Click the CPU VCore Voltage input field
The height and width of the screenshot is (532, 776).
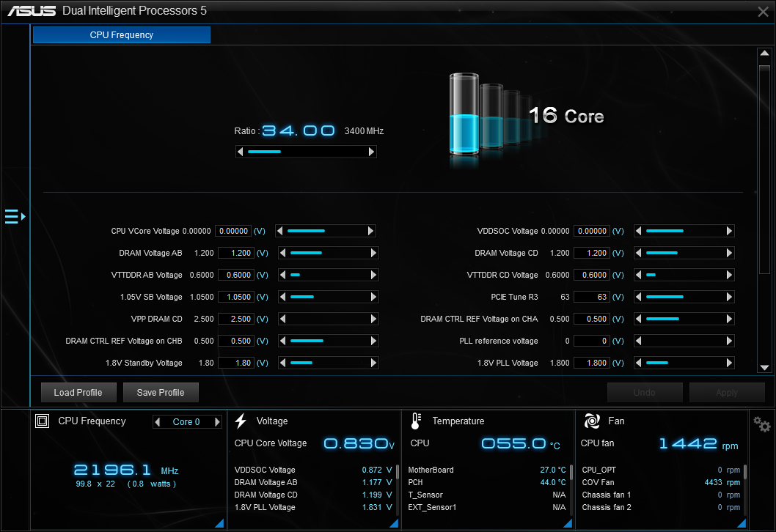pos(233,231)
